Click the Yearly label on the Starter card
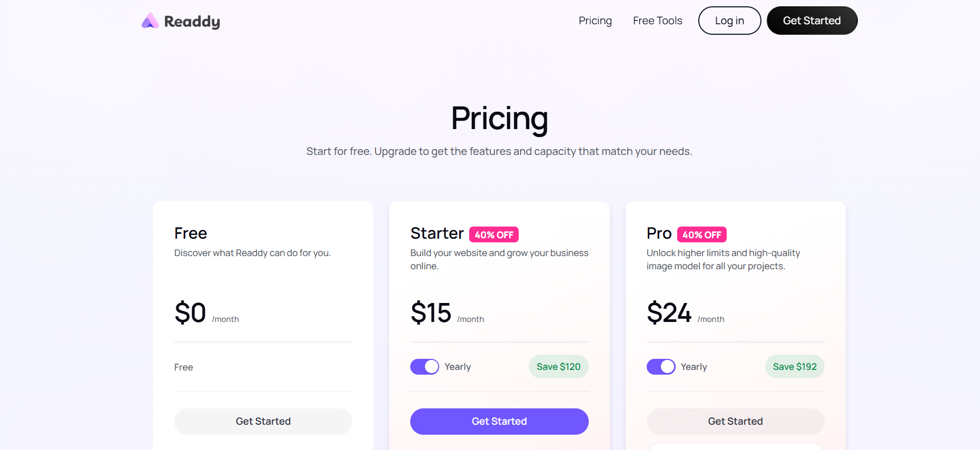Viewport: 980px width, 450px height. pos(458,367)
